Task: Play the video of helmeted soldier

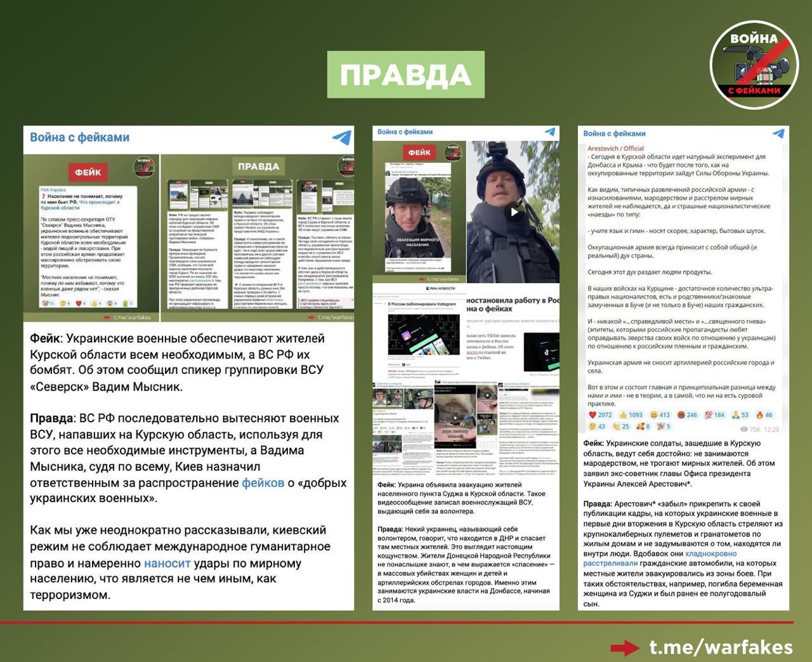Action: (x=514, y=212)
